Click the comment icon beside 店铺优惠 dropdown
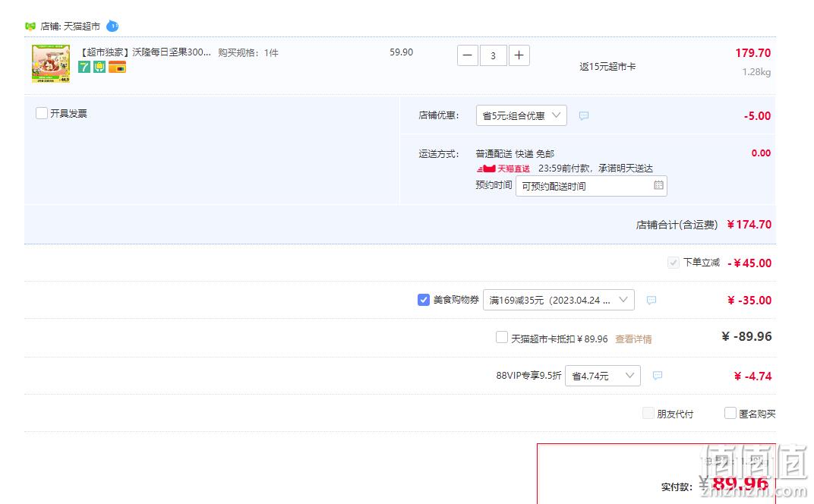Viewport: 814px width, 504px height. (x=583, y=115)
